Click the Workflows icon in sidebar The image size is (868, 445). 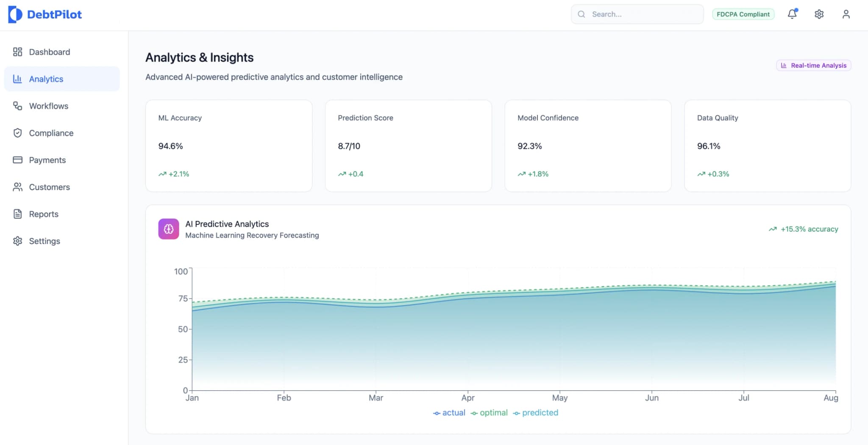click(17, 106)
